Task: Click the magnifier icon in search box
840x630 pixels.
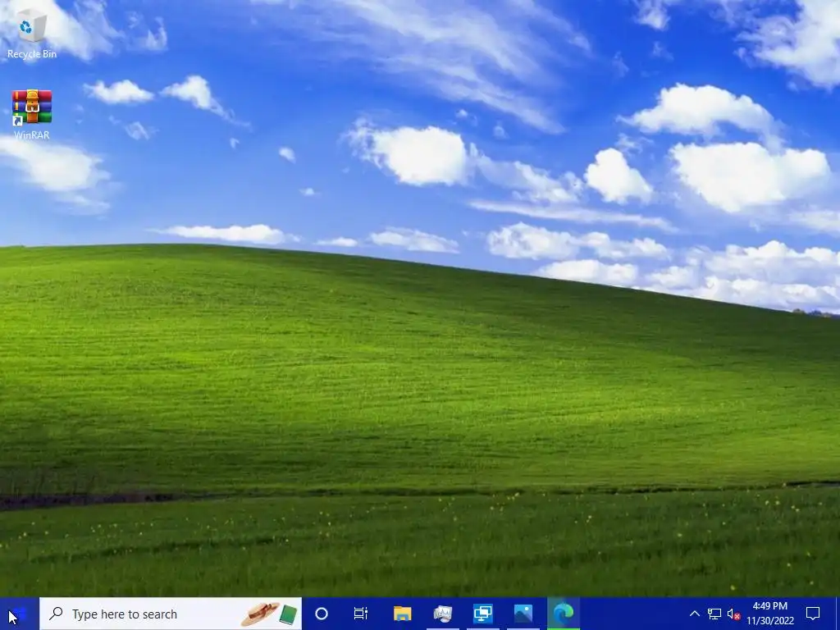Action: point(56,614)
